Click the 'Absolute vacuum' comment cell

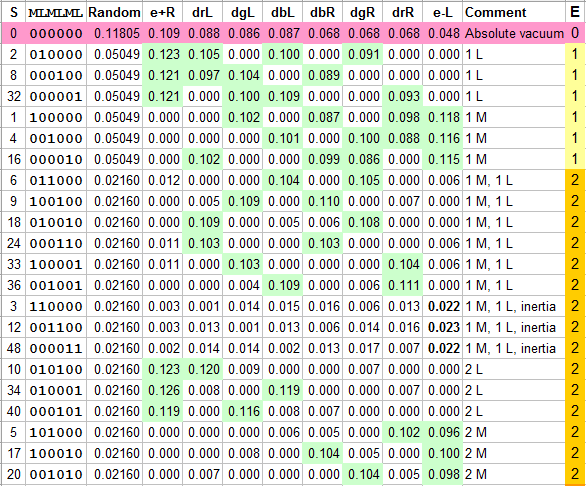click(x=514, y=33)
